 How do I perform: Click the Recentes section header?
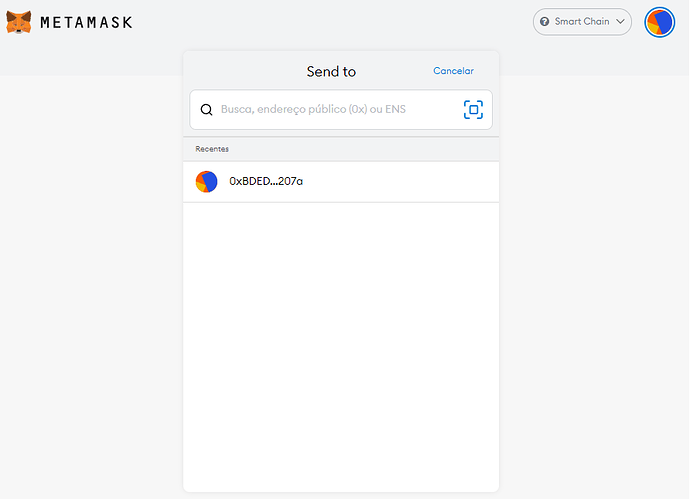pyautogui.click(x=212, y=149)
